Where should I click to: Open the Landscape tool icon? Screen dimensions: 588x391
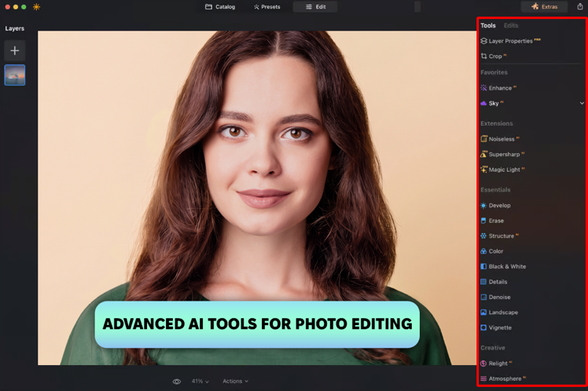[x=483, y=312]
